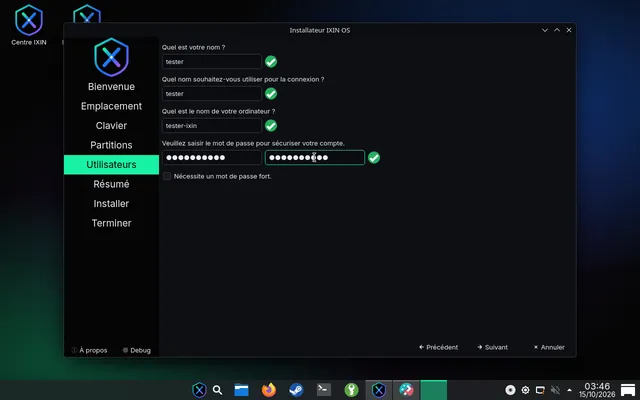
Task: Launch Steam from the taskbar
Action: 296,390
